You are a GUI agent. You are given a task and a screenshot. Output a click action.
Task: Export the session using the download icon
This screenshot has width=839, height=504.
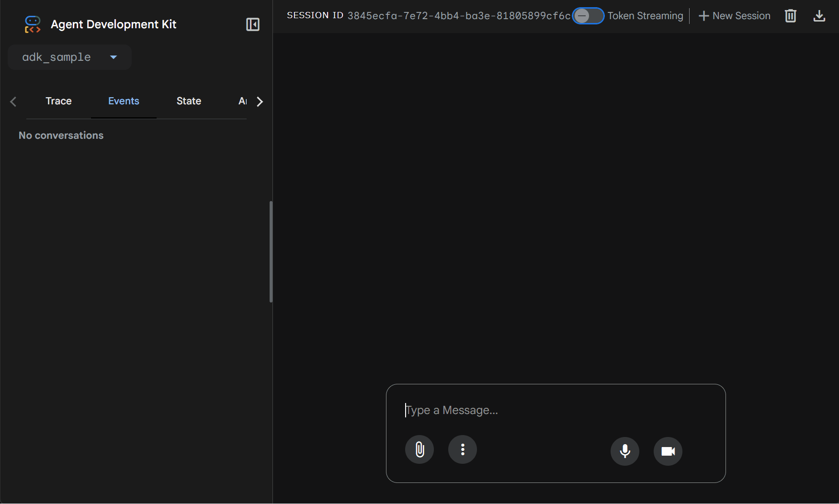point(819,16)
